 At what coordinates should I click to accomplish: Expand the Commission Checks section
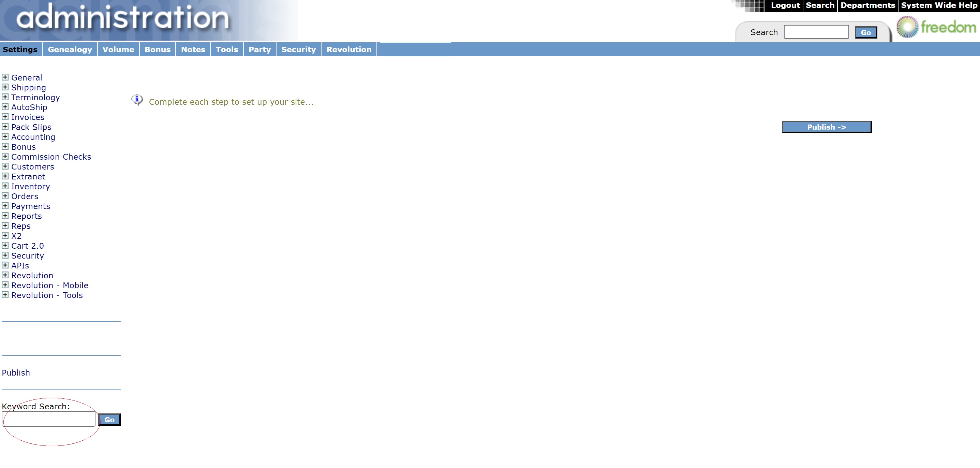coord(5,156)
